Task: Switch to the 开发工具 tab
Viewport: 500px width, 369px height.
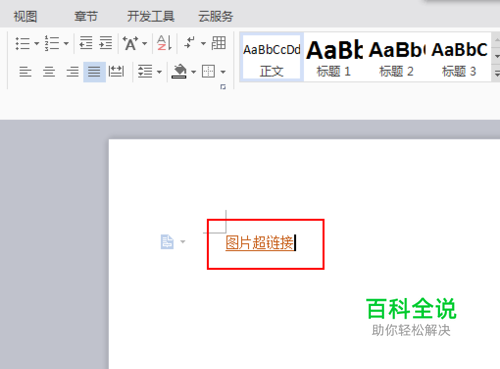Action: 151,16
